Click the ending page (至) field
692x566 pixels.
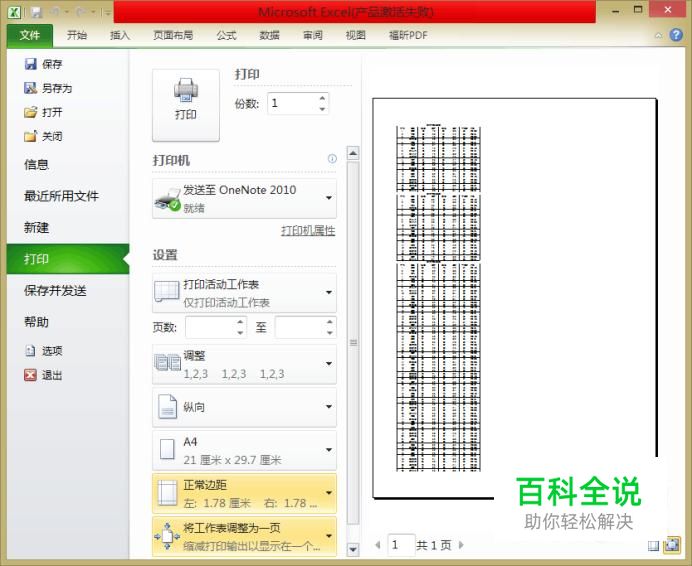[301, 327]
